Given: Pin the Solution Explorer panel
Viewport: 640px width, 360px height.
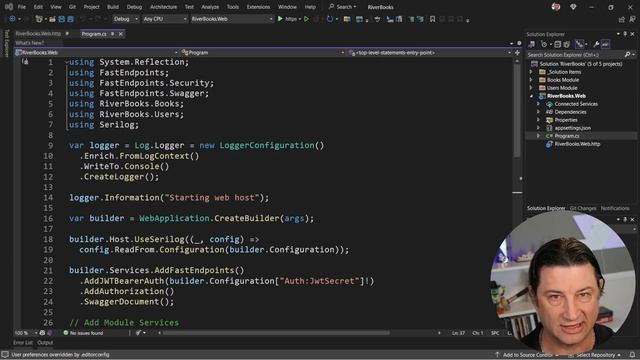Looking at the screenshot, I should pos(625,34).
